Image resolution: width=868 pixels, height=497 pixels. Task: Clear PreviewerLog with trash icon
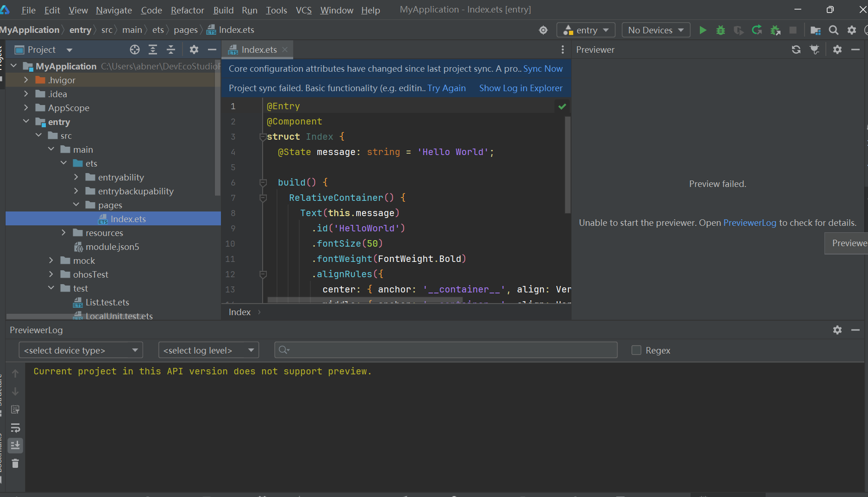point(15,463)
